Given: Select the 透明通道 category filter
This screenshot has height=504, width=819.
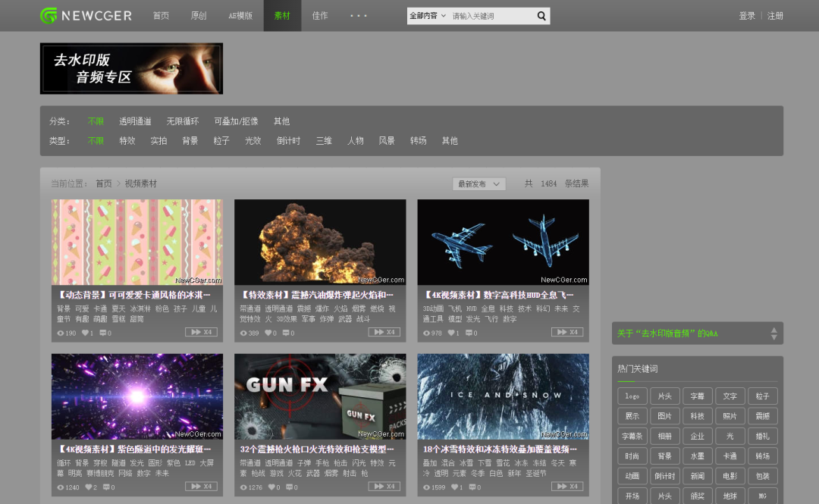Looking at the screenshot, I should pyautogui.click(x=135, y=121).
